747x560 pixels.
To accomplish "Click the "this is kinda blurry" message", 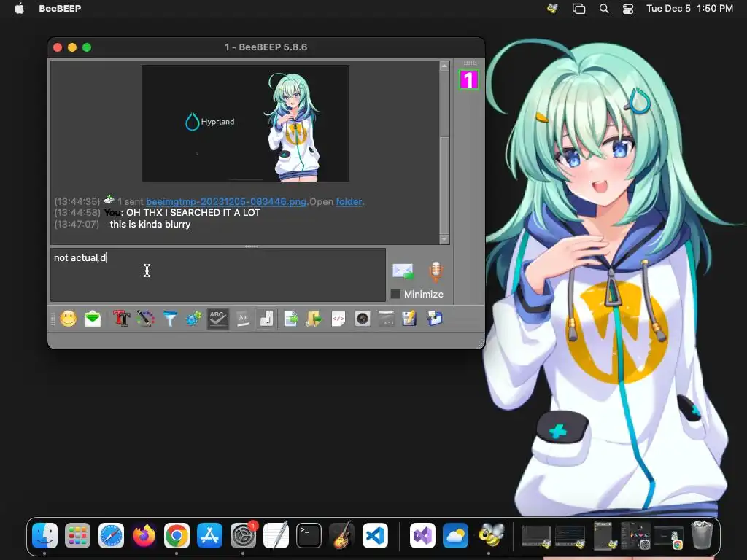I will tap(150, 225).
